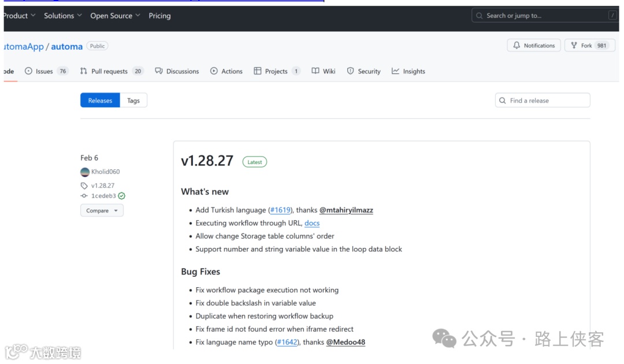This screenshot has width=624, height=364.
Task: Open commit 1cedeb3
Action: pos(103,196)
